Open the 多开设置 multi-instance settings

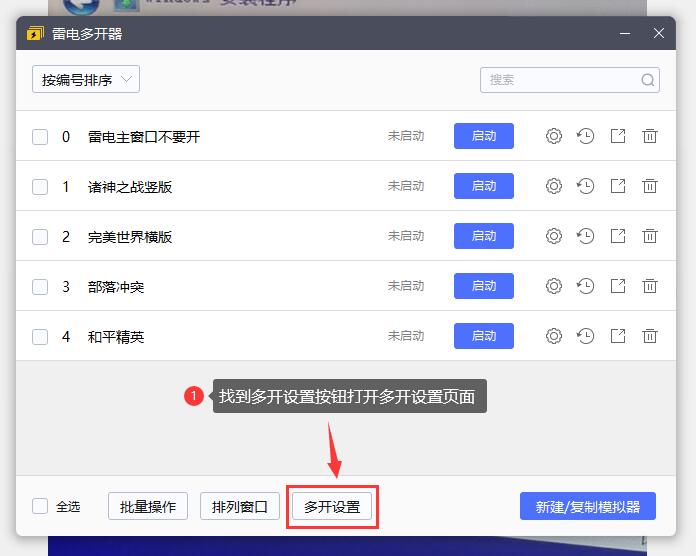pyautogui.click(x=332, y=506)
